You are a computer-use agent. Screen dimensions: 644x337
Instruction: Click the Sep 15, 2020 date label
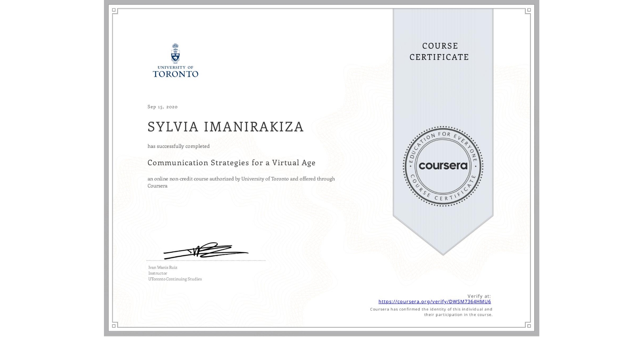(162, 106)
